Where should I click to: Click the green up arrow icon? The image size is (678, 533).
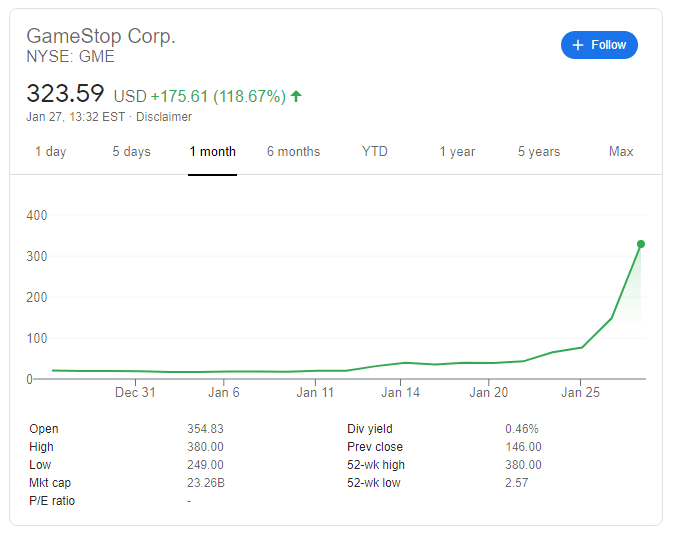[x=296, y=97]
